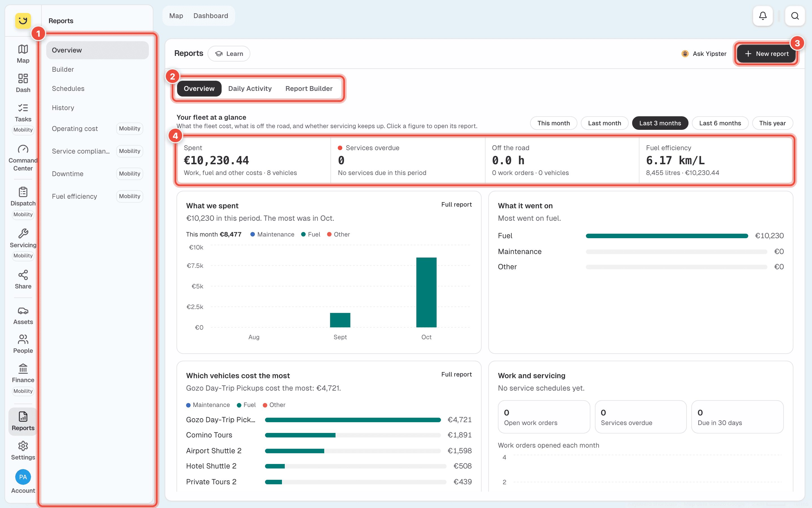Viewport: 812px width, 508px height.
Task: Select the Overview tab pill
Action: click(x=199, y=88)
